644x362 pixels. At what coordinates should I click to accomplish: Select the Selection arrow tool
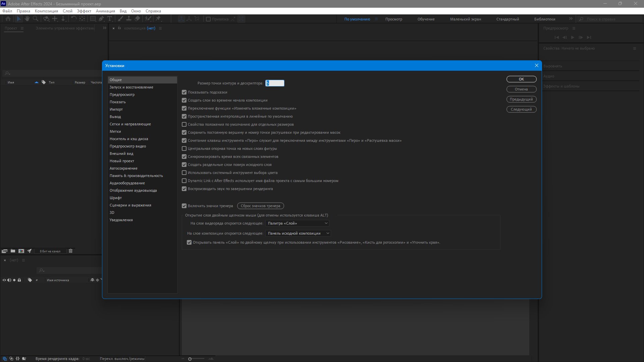point(19,19)
